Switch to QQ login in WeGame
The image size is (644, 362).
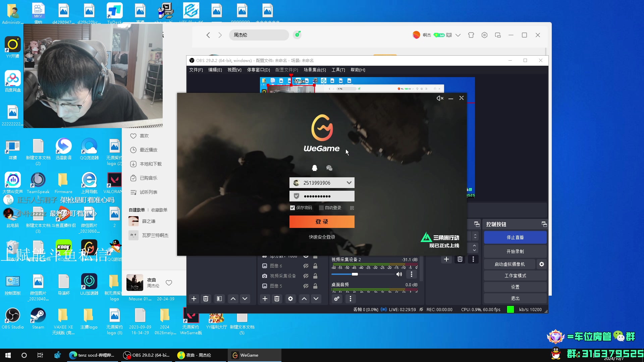315,168
